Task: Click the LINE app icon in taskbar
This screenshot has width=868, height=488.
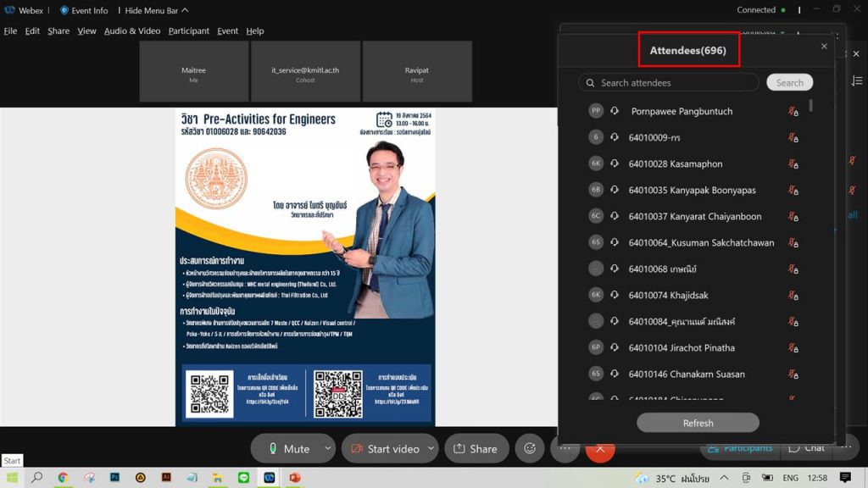Action: (x=243, y=478)
